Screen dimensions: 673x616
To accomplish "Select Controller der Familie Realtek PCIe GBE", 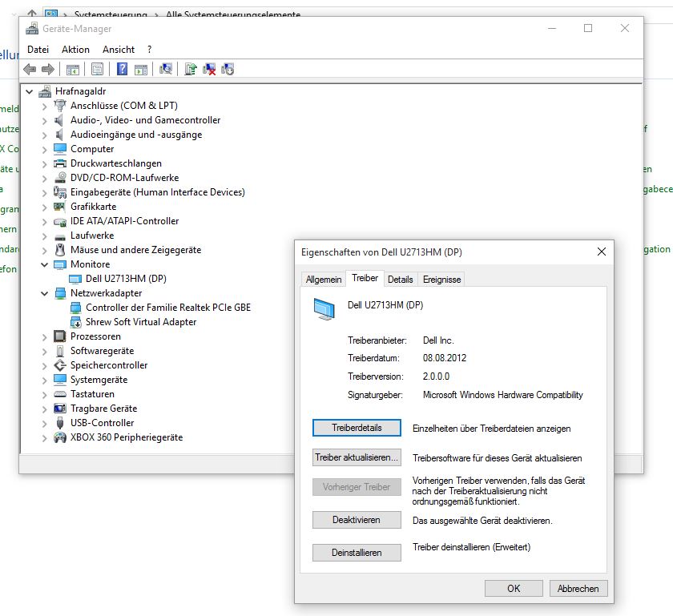I will pos(167,308).
